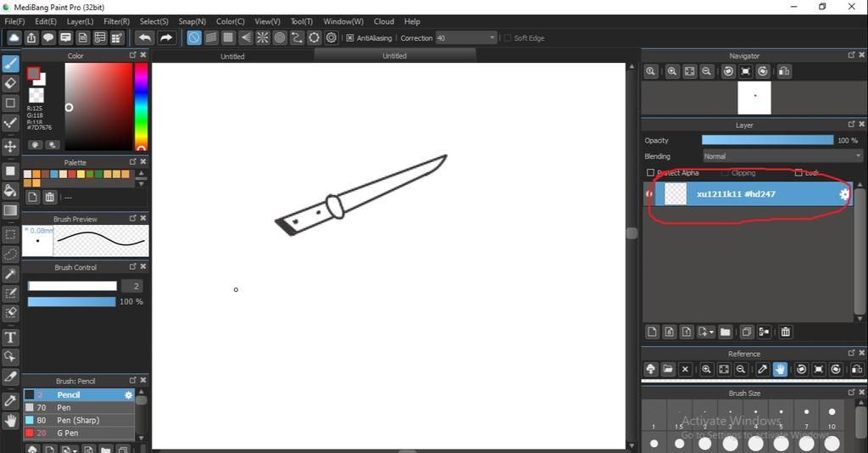Select the Brush tool in the left toolbar
This screenshot has width=868, height=453.
10,64
